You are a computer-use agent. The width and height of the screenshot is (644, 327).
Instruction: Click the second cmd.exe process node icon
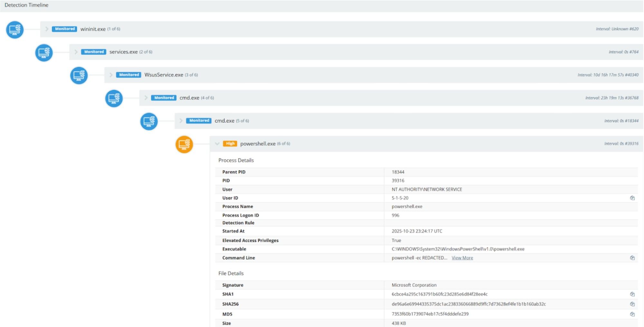click(x=149, y=121)
